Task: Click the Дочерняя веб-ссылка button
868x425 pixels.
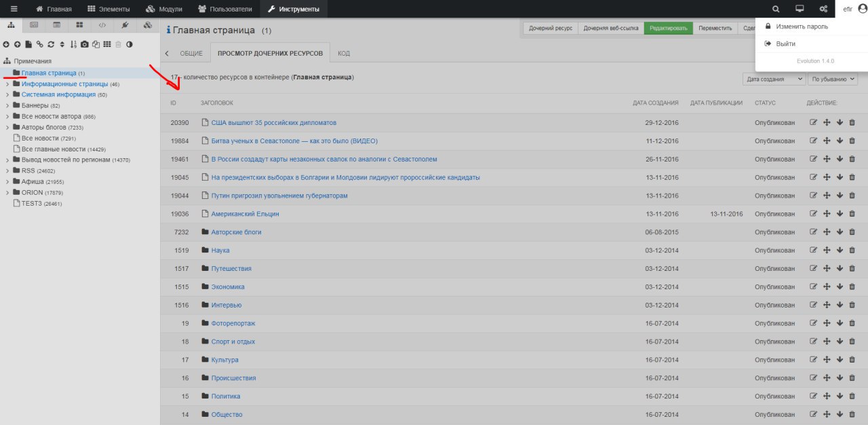Action: coord(611,29)
